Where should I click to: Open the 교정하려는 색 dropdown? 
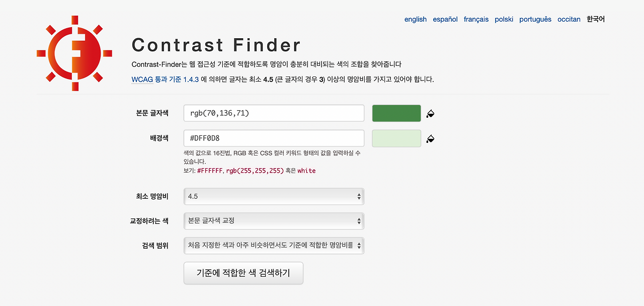pyautogui.click(x=274, y=221)
